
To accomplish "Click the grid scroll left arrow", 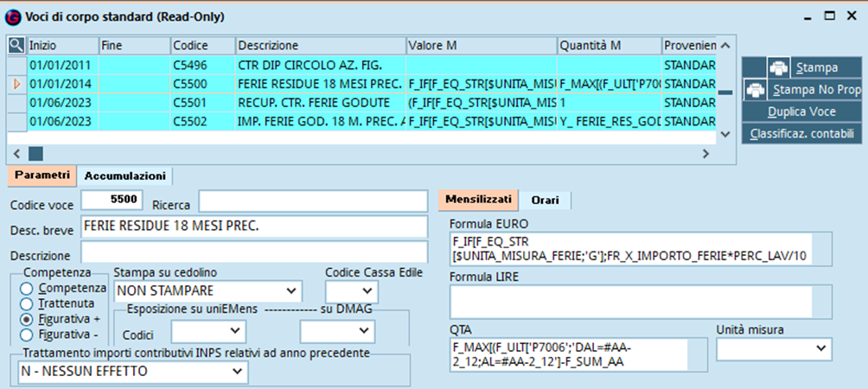I will pos(16,154).
